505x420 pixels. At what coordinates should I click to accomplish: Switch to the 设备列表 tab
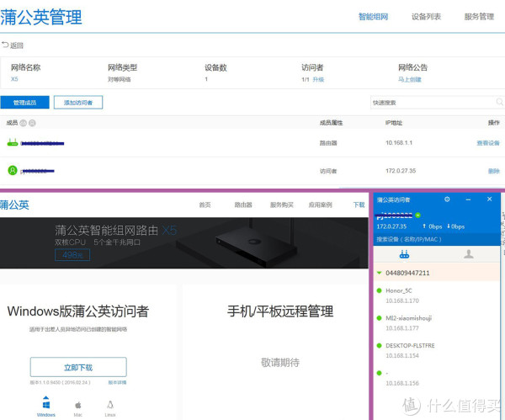click(x=426, y=17)
